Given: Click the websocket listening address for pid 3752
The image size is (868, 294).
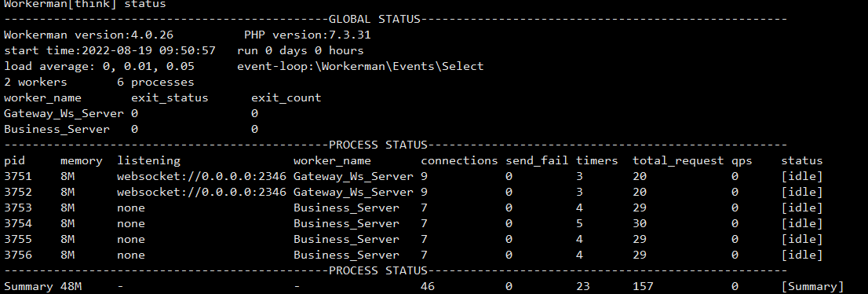Looking at the screenshot, I should [x=202, y=192].
